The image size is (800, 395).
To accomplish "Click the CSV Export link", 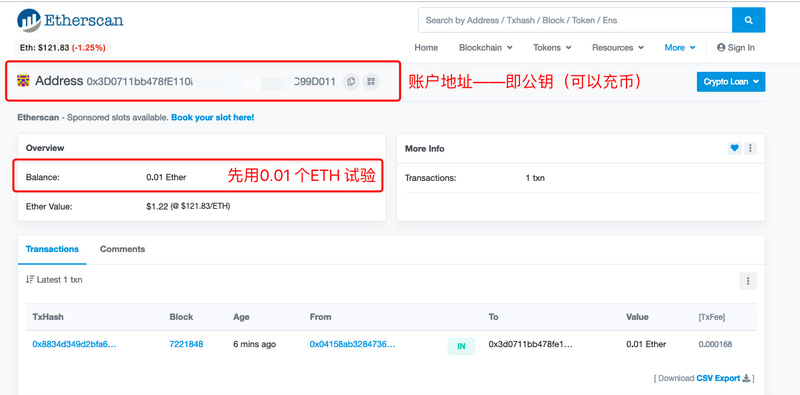I will [718, 378].
